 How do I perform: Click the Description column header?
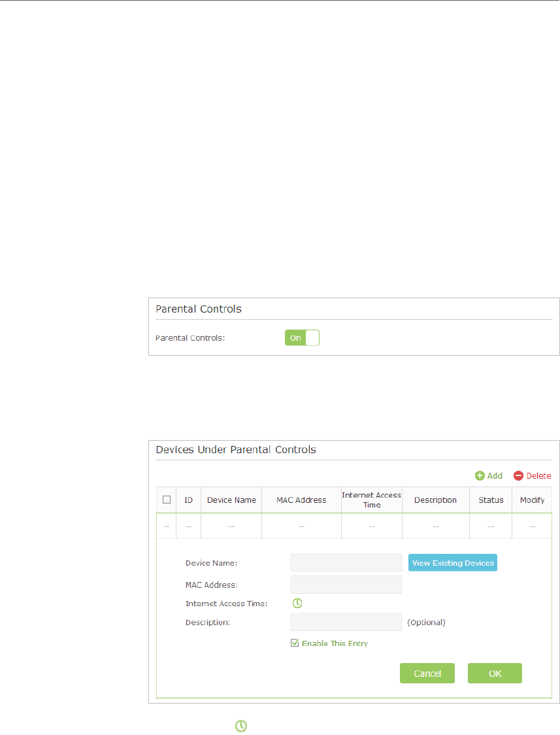(435, 500)
